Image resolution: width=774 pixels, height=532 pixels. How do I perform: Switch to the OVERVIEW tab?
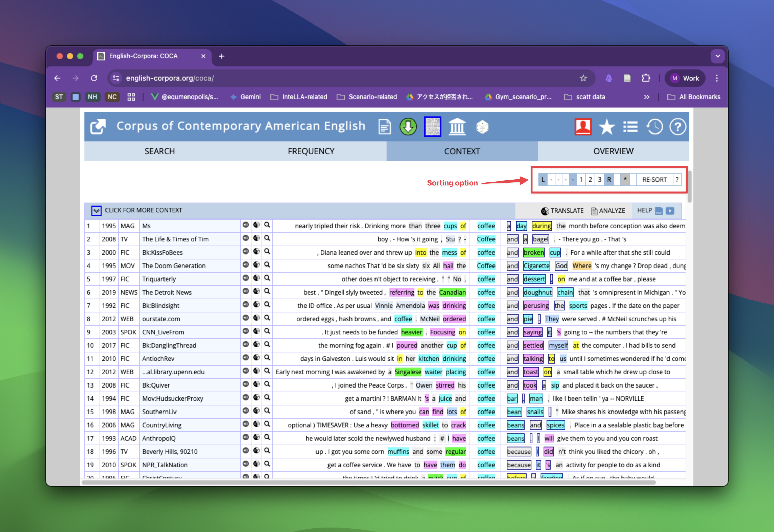613,151
